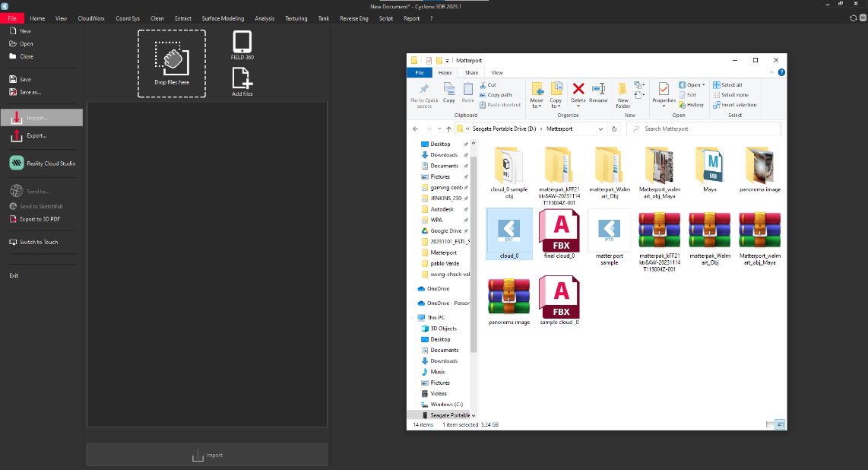Click Cut in Explorer ribbon
This screenshot has width=868, height=470.
click(488, 84)
